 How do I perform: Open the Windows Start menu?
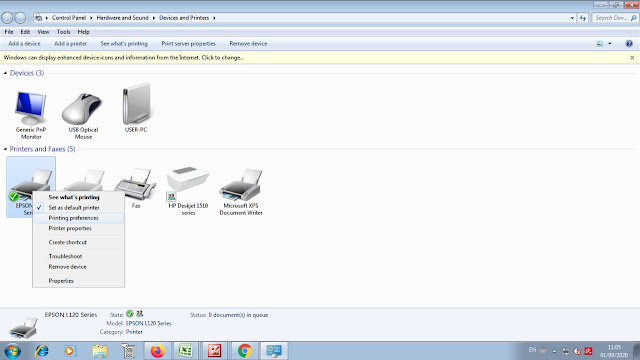coord(12,351)
